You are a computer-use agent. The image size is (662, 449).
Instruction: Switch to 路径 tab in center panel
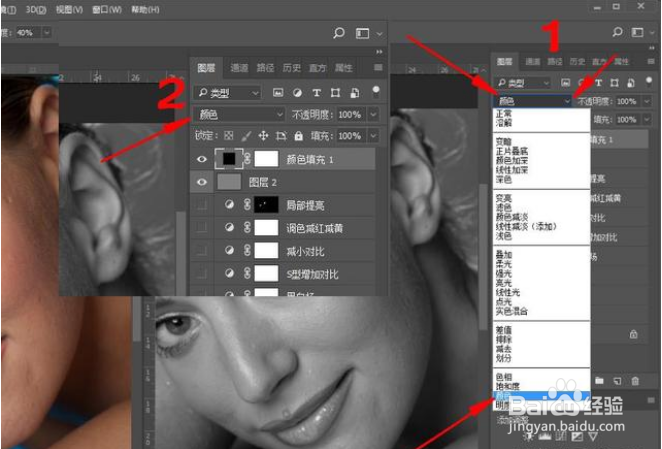coord(265,68)
